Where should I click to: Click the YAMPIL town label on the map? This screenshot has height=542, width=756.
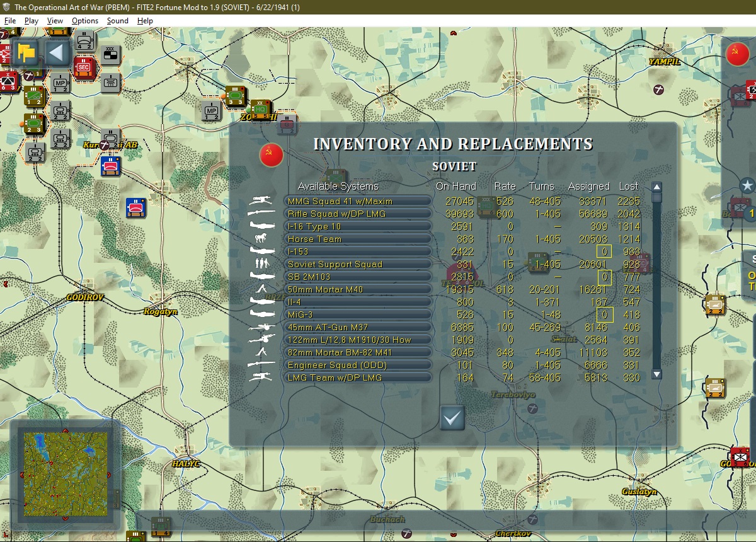pos(665,62)
